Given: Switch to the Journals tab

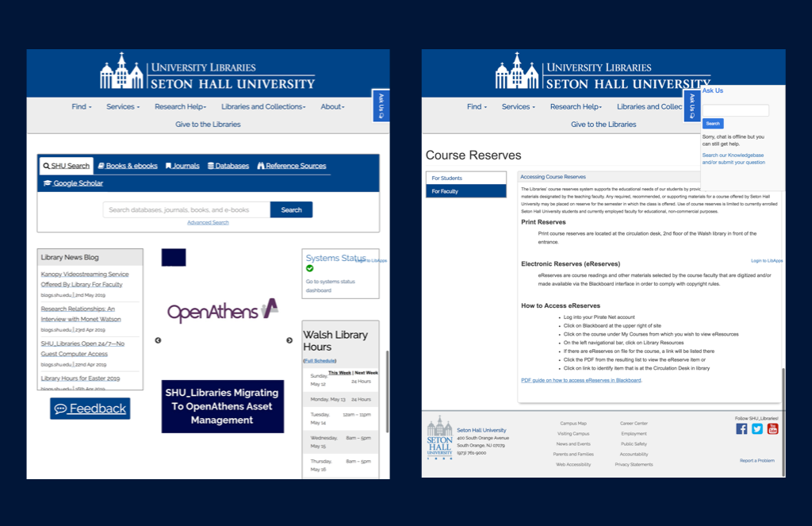Looking at the screenshot, I should point(182,166).
